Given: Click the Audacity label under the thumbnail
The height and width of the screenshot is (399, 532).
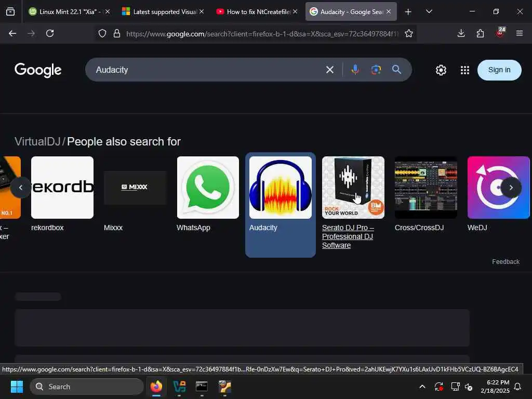Looking at the screenshot, I should coord(263,228).
